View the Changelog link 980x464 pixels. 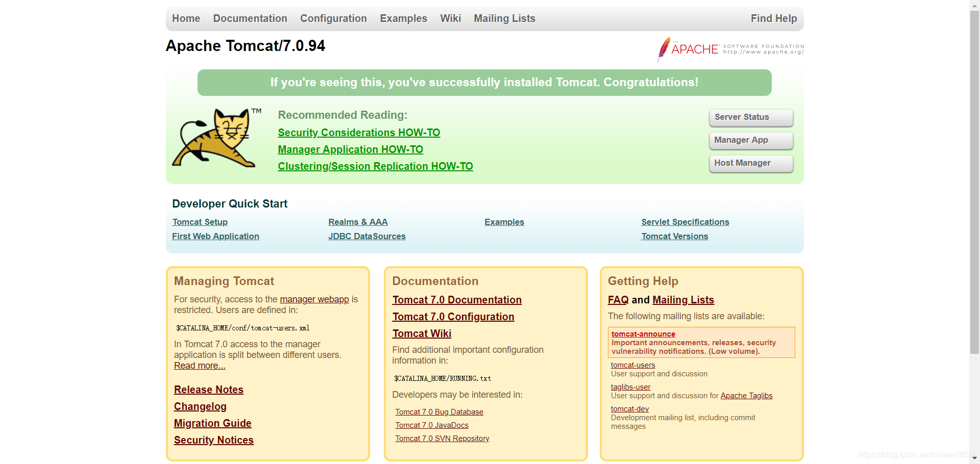click(200, 406)
